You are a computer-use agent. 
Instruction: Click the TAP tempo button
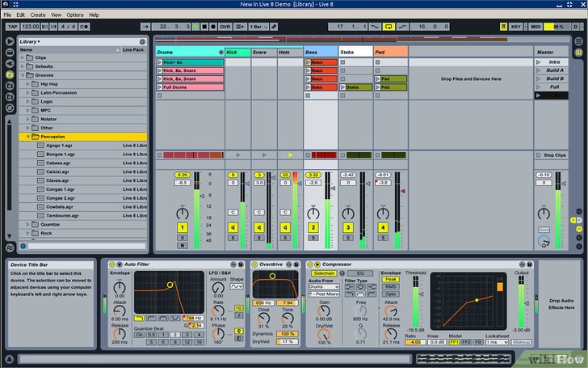12,27
